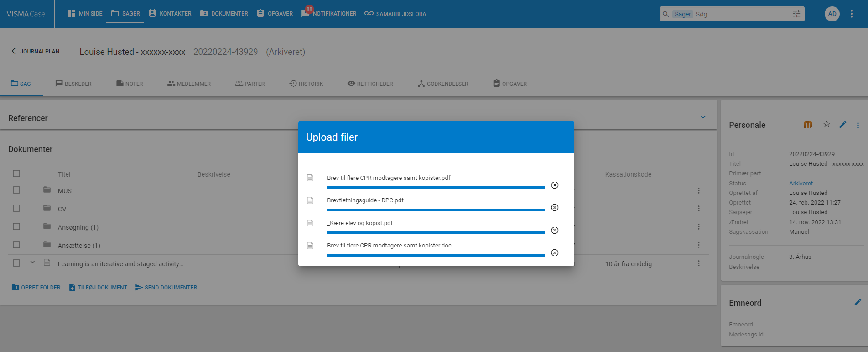Screen dimensions: 868x352
Task: Click the progress bar for Brevfletningsguide - DPC.pdf
Action: [x=436, y=210]
